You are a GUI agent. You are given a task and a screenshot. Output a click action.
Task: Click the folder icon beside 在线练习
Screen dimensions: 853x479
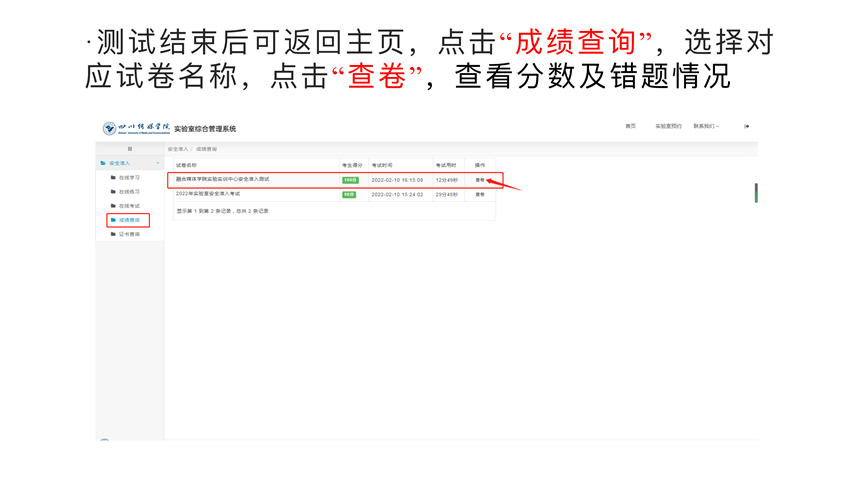click(113, 192)
